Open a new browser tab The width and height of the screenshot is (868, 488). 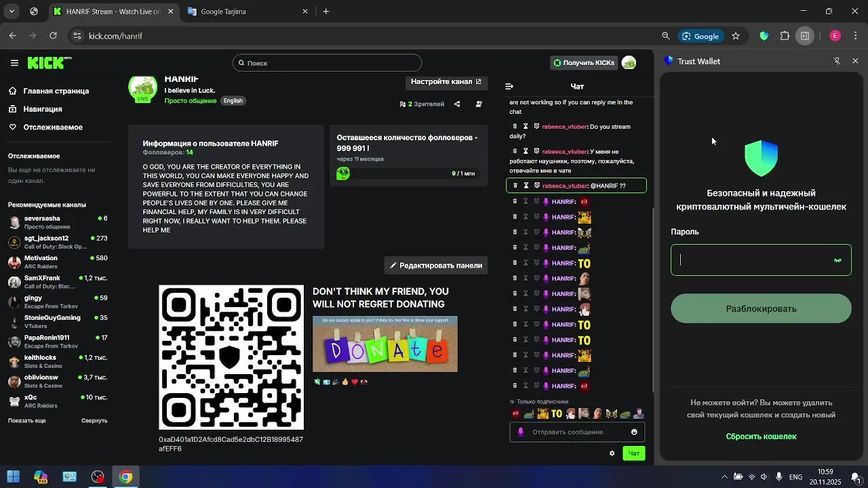tap(326, 12)
